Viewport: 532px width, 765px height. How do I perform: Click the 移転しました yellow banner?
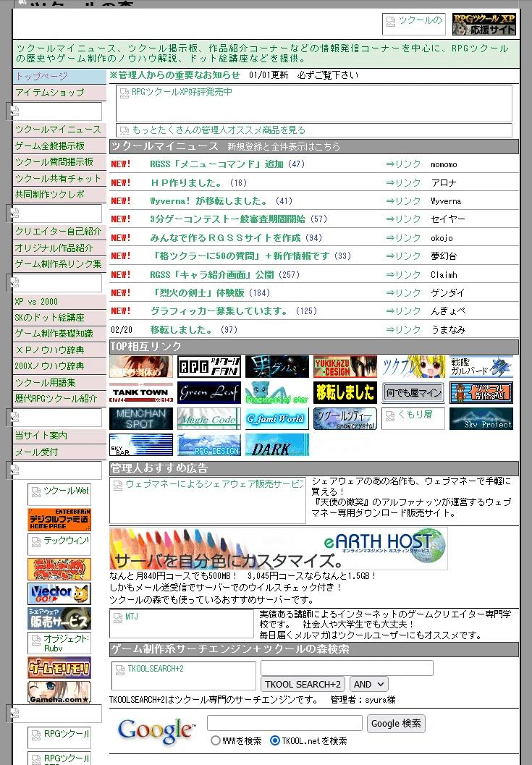[x=345, y=393]
